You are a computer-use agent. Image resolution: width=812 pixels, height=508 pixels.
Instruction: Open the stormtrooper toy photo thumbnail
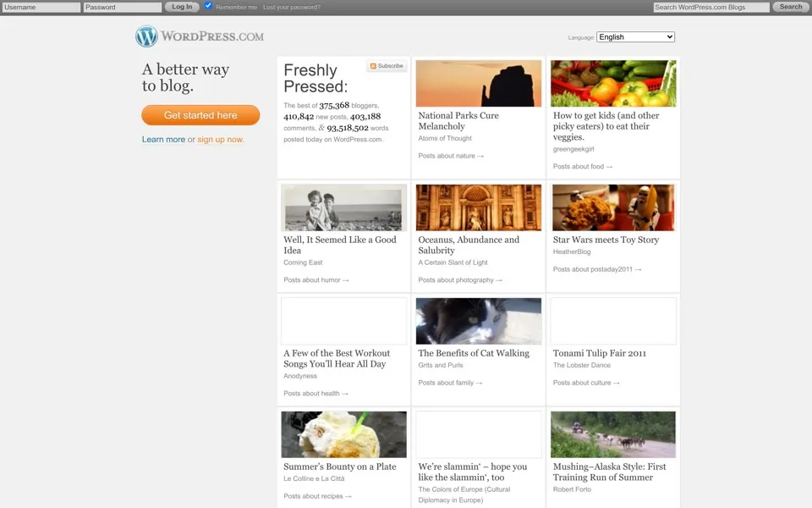613,207
